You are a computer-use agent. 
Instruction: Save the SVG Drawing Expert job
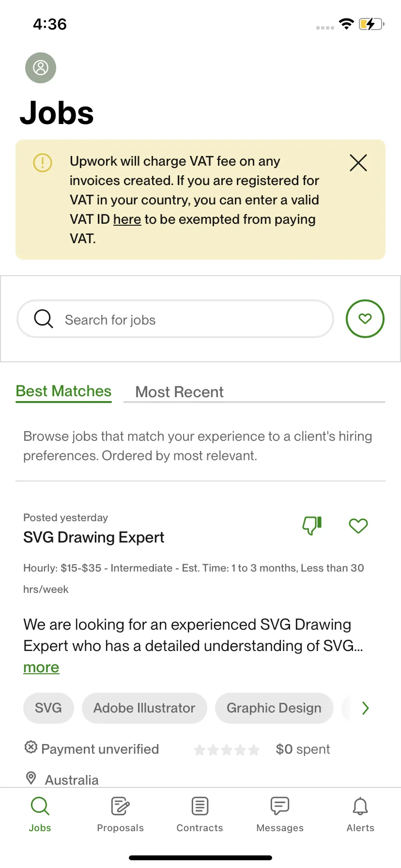(x=358, y=526)
